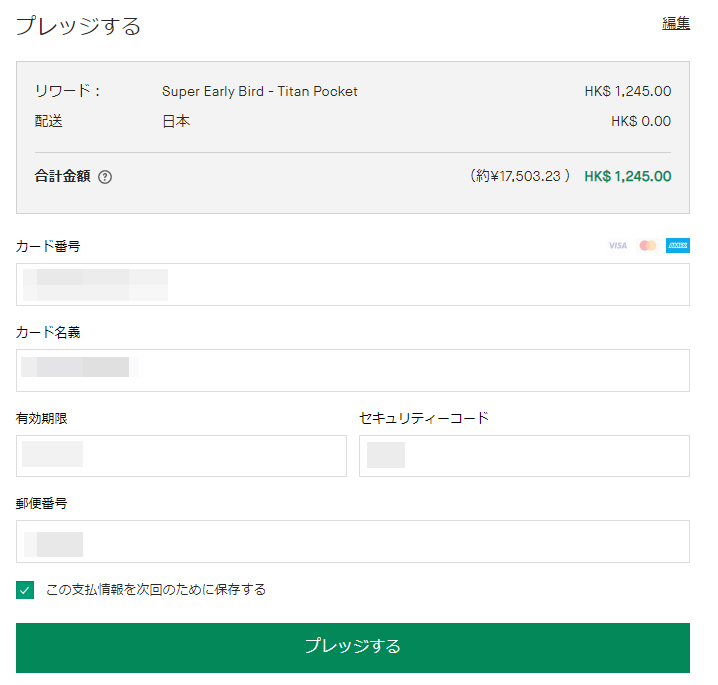The width and height of the screenshot is (718, 685).
Task: Click the shipping country 日本
Action: [x=176, y=121]
